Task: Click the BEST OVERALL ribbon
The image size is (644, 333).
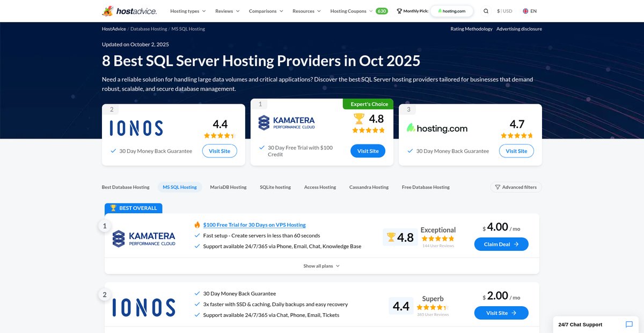Action: [133, 208]
